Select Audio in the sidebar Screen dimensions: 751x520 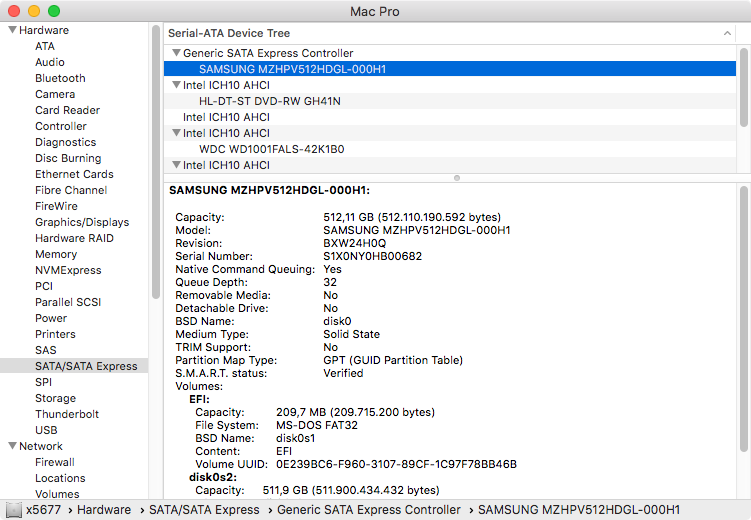[x=50, y=62]
